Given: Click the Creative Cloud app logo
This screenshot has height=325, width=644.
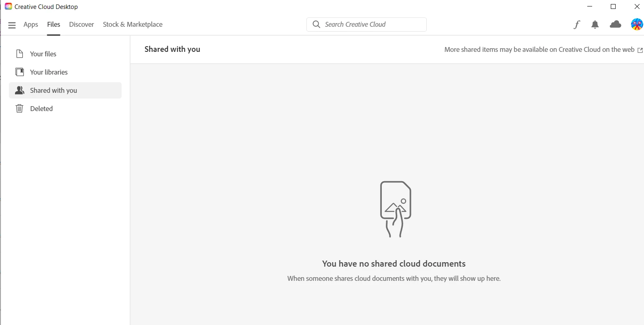Looking at the screenshot, I should tap(9, 6).
